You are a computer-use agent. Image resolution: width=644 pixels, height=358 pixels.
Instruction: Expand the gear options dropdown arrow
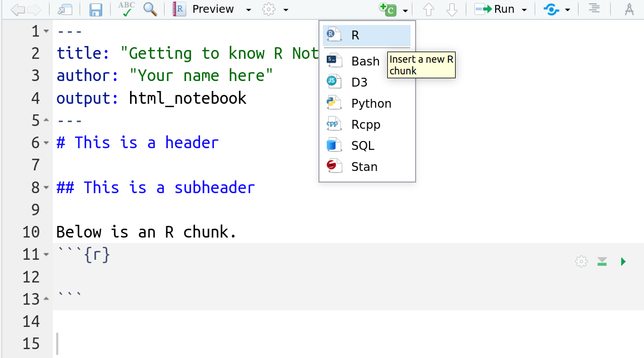point(286,9)
